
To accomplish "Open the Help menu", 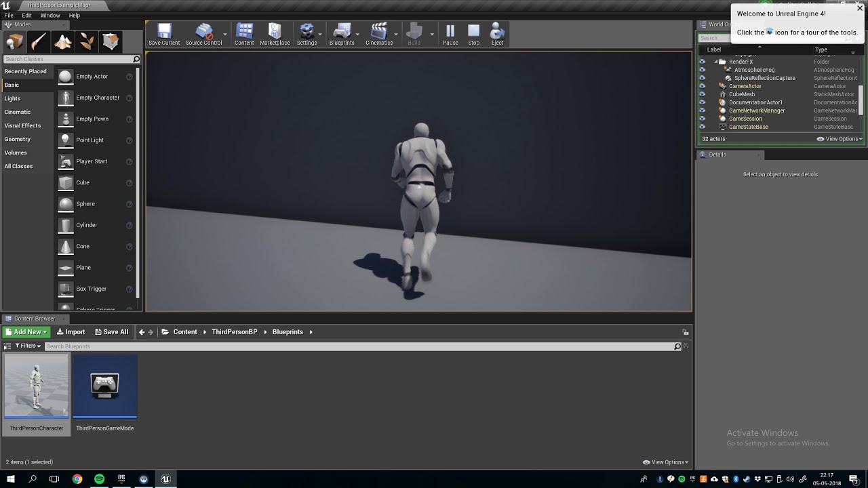I will [75, 15].
